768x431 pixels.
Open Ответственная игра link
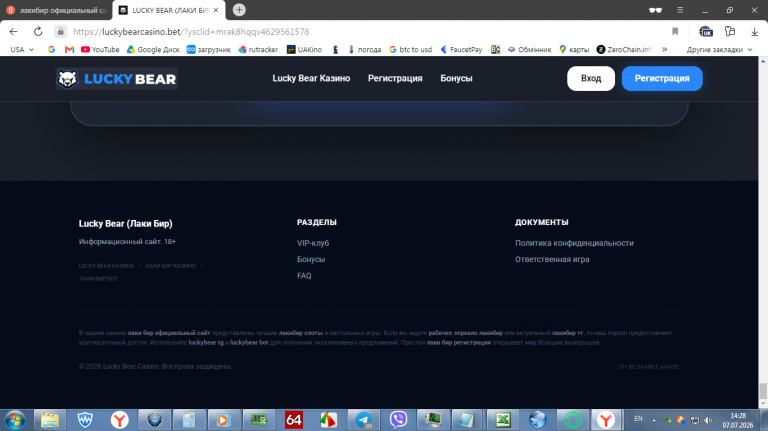click(552, 259)
